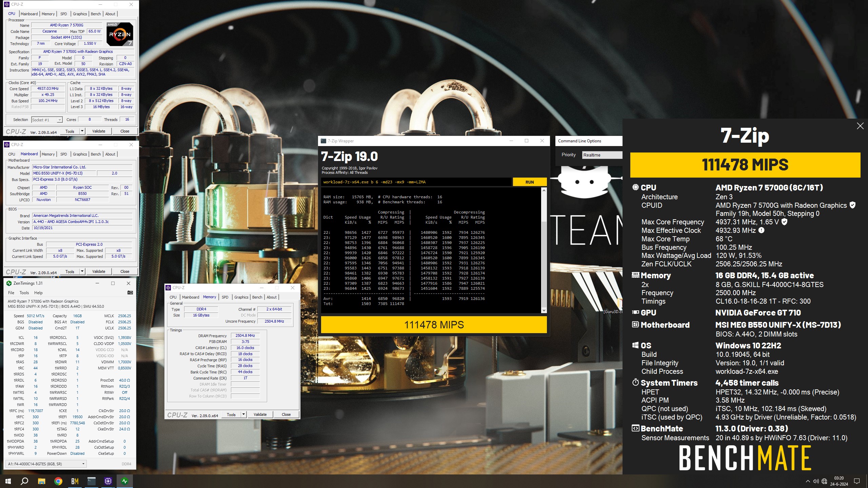Expand Tools dropdown arrow in CPU-Z Mainboard window
This screenshot has height=488, width=868.
point(82,271)
